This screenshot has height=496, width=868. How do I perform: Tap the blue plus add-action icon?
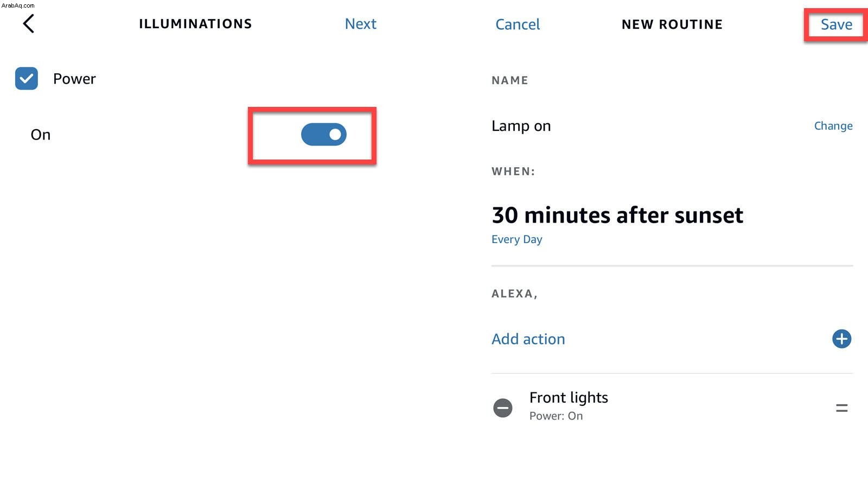841,339
